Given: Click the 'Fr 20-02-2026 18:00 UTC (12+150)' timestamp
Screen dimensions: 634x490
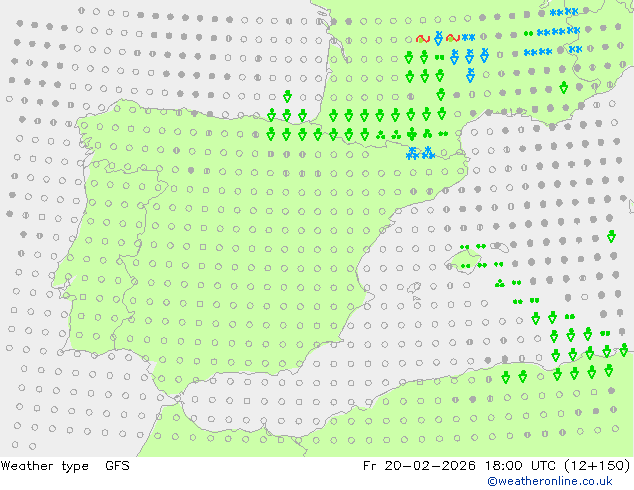Looking at the screenshot, I should click(497, 466).
